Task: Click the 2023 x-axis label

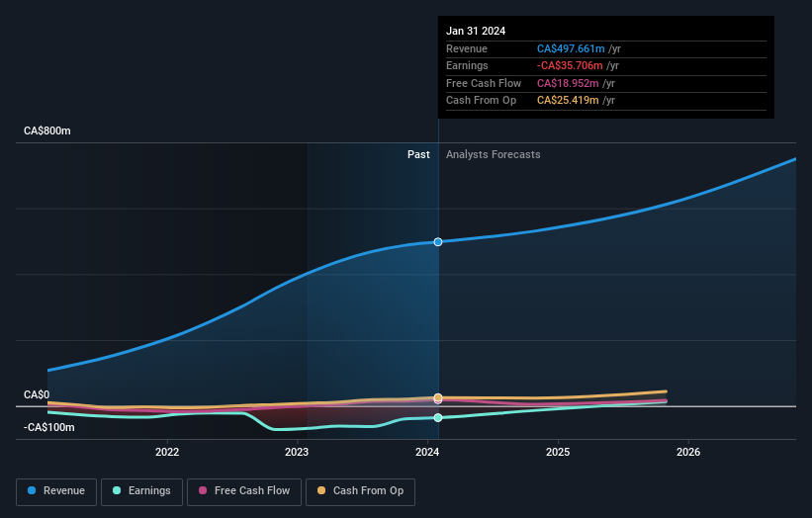Action: click(297, 453)
